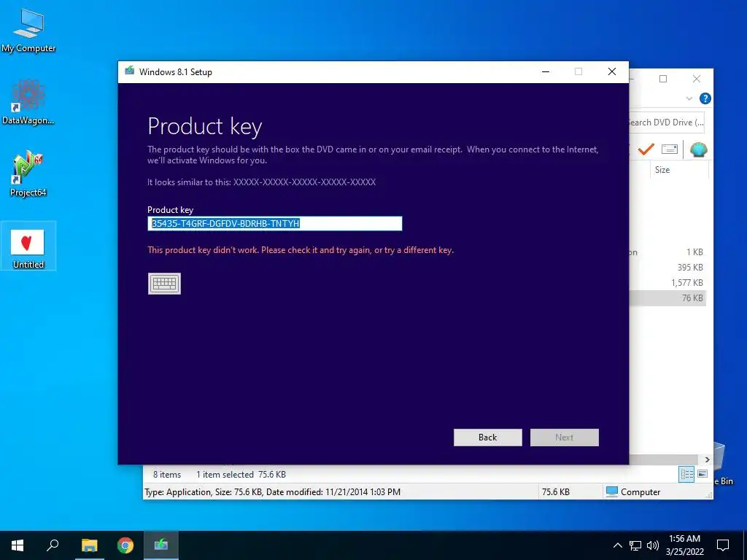Switch Explorer to details view icon

tap(686, 474)
